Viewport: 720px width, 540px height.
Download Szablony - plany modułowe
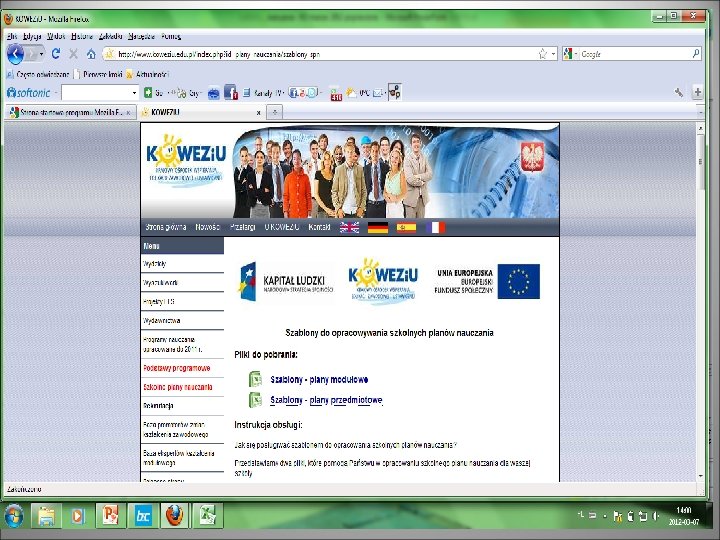pyautogui.click(x=319, y=380)
